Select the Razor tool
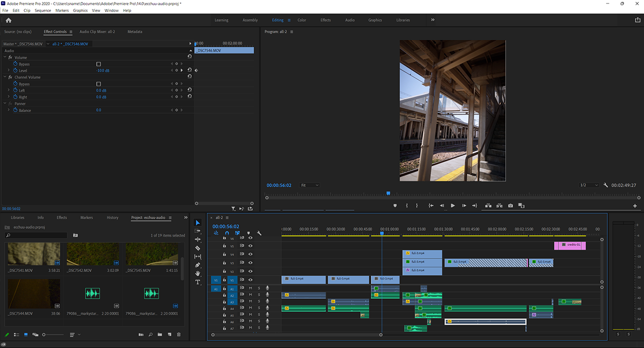The height and width of the screenshot is (348, 644). pos(198,248)
